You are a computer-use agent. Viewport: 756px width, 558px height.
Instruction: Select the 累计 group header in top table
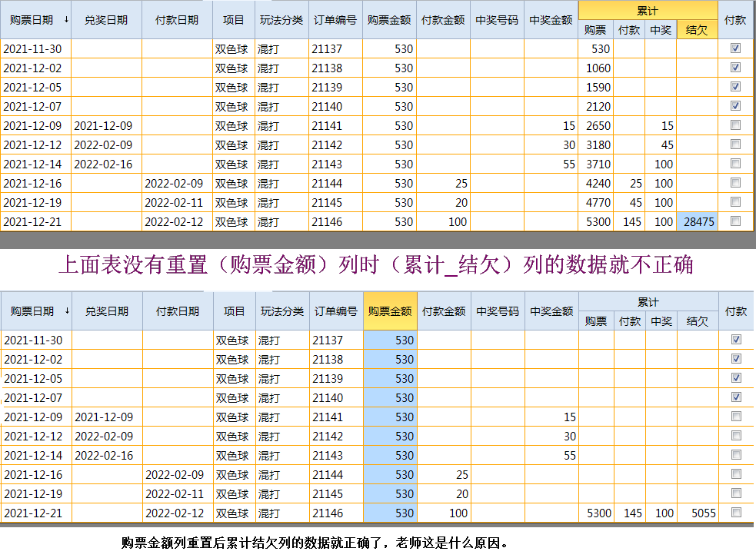pyautogui.click(x=647, y=11)
